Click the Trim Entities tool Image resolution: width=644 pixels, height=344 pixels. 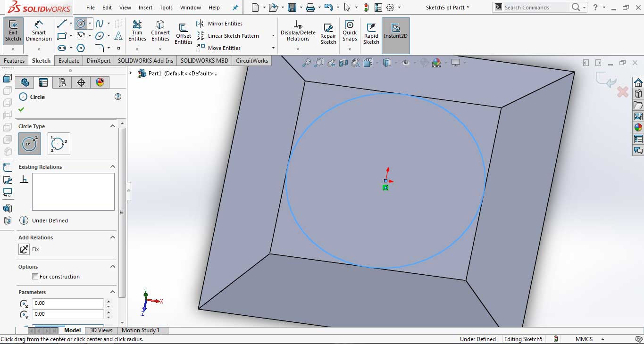[137, 31]
